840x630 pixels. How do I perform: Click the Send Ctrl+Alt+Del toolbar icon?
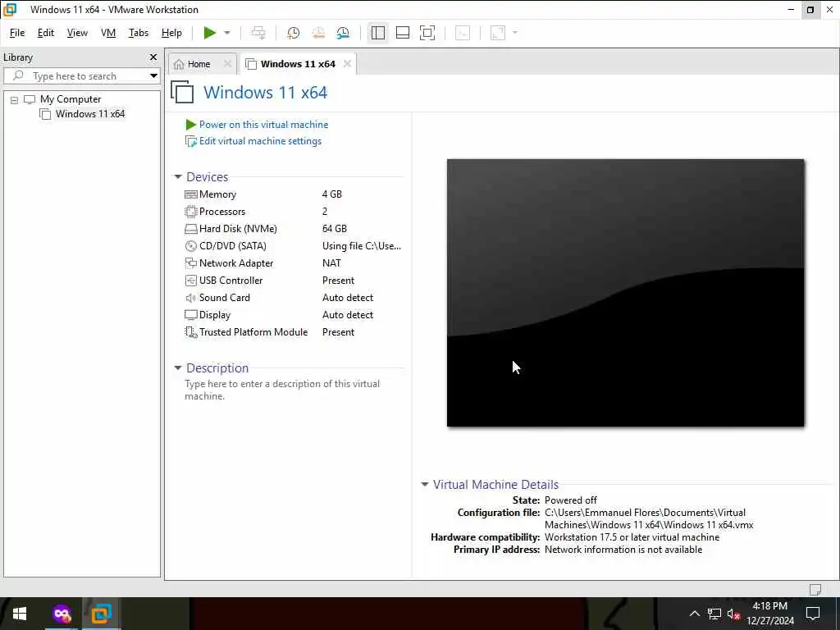(258, 33)
